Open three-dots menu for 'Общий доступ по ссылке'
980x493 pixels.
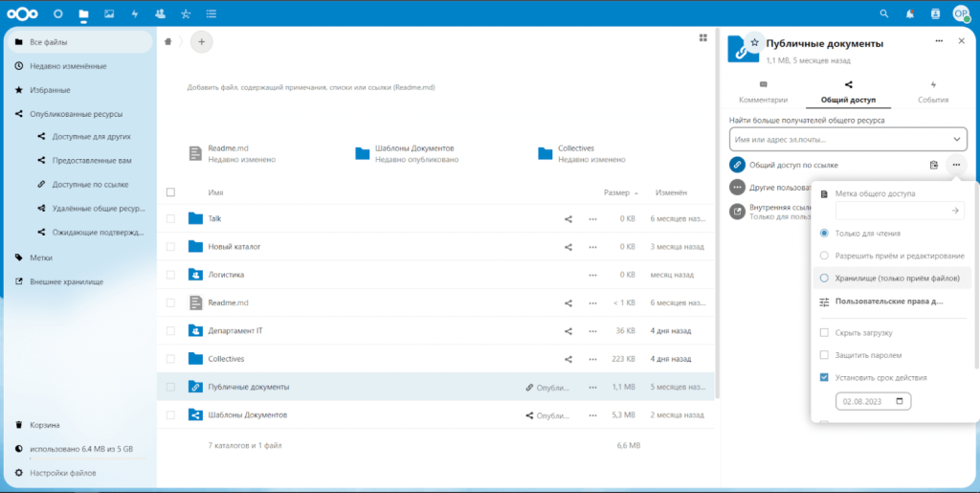pos(955,165)
